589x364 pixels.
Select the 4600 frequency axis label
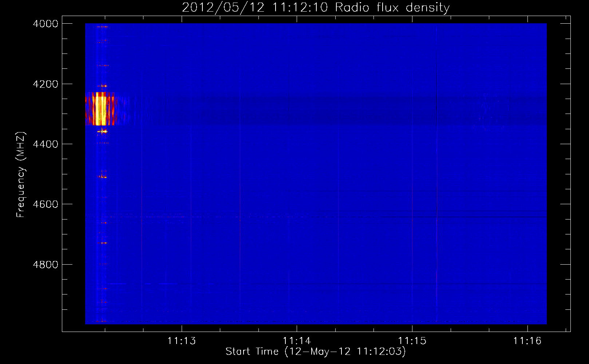[x=46, y=204]
